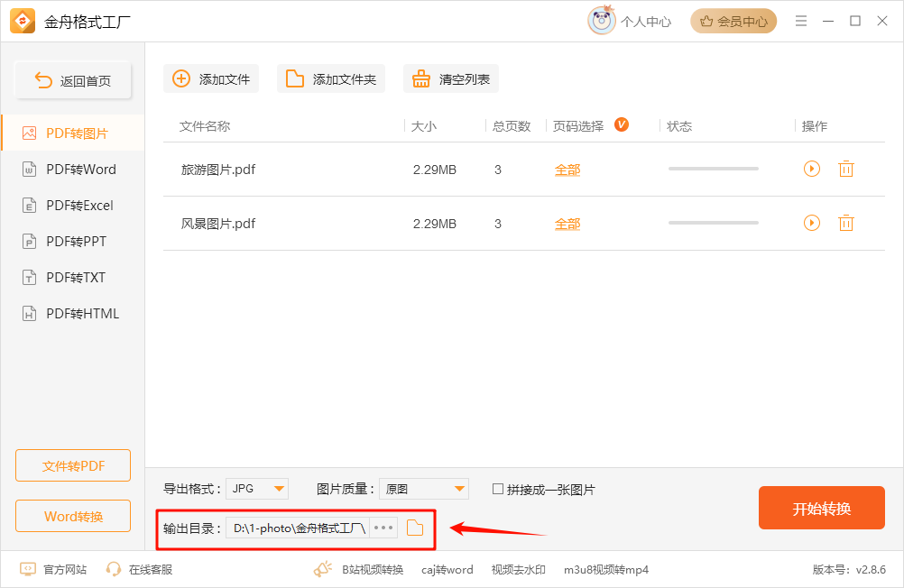This screenshot has width=904, height=588.
Task: Click the 输出目录 path field
Action: 298,528
